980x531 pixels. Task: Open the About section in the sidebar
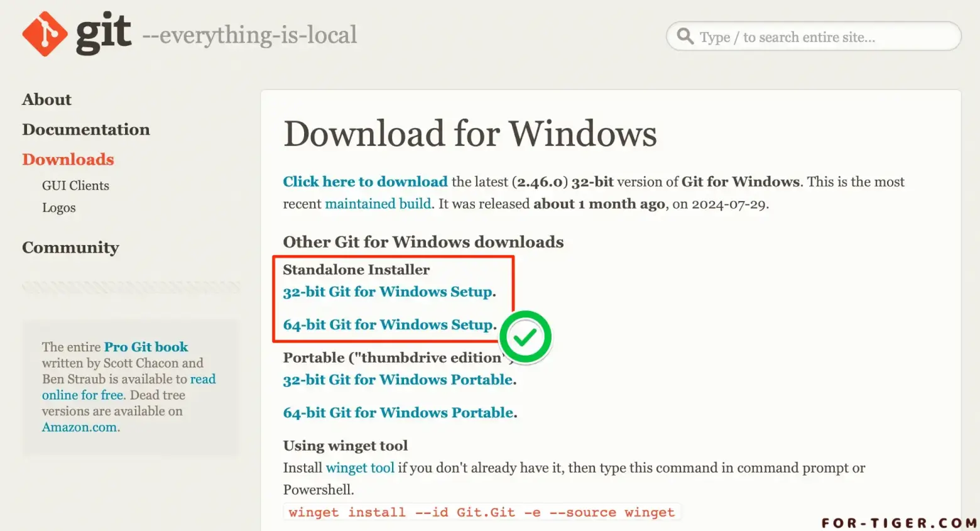click(x=46, y=99)
